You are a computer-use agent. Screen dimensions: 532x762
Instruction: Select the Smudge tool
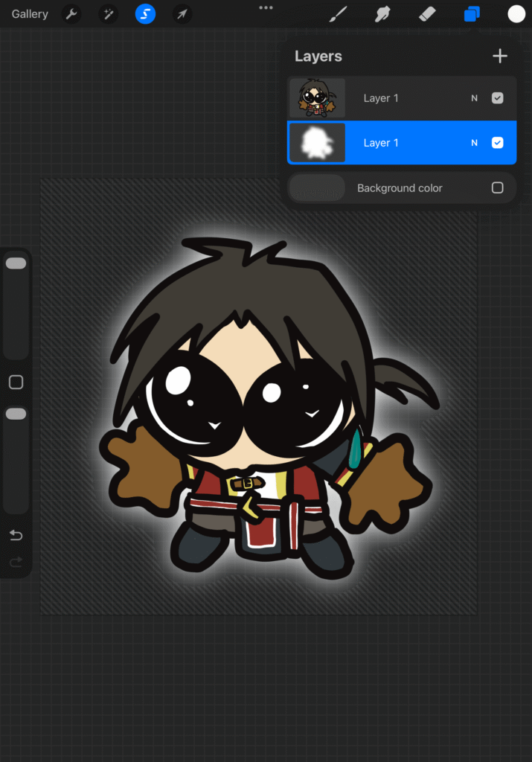[382, 14]
